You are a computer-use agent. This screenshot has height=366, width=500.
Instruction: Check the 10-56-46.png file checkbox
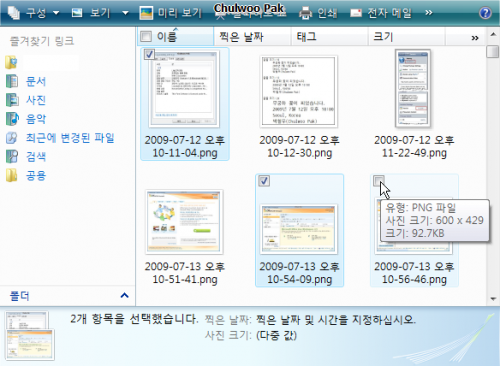tap(379, 181)
